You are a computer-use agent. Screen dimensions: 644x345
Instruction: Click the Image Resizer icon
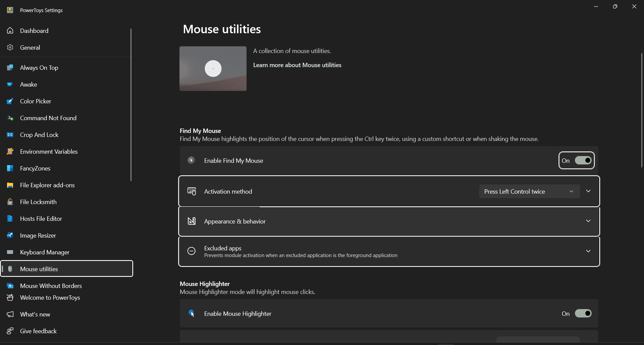click(10, 235)
